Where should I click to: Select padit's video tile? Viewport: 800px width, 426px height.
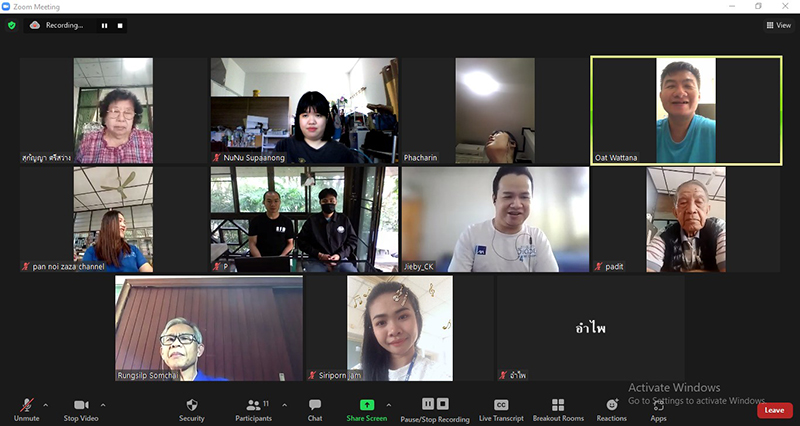686,219
